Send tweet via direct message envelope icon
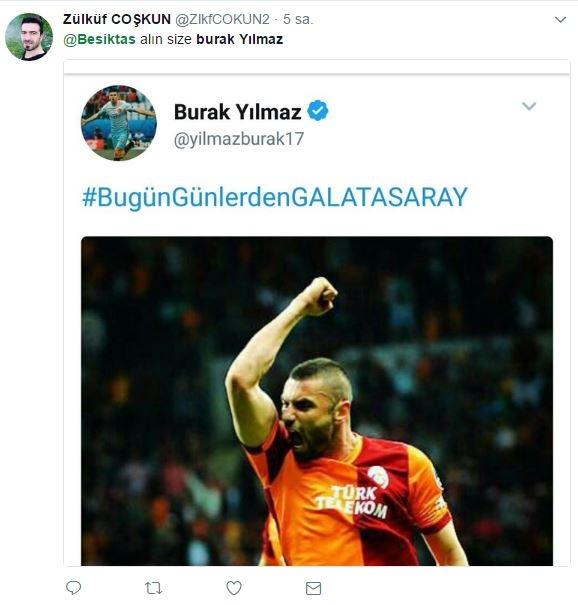 (x=313, y=588)
